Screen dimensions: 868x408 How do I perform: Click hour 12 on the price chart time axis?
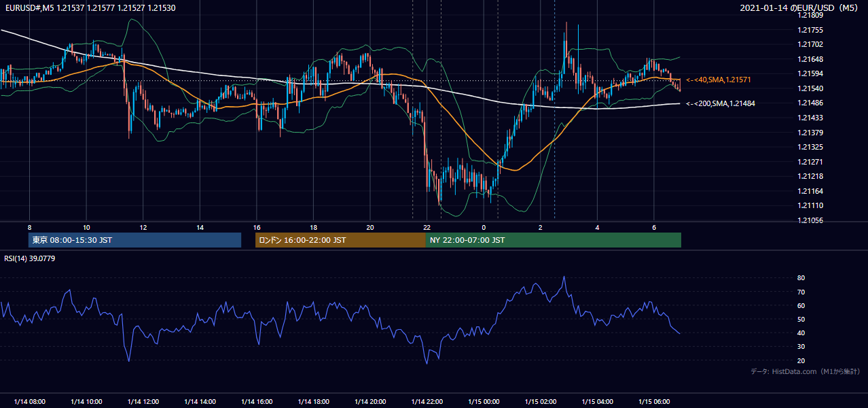coord(143,227)
